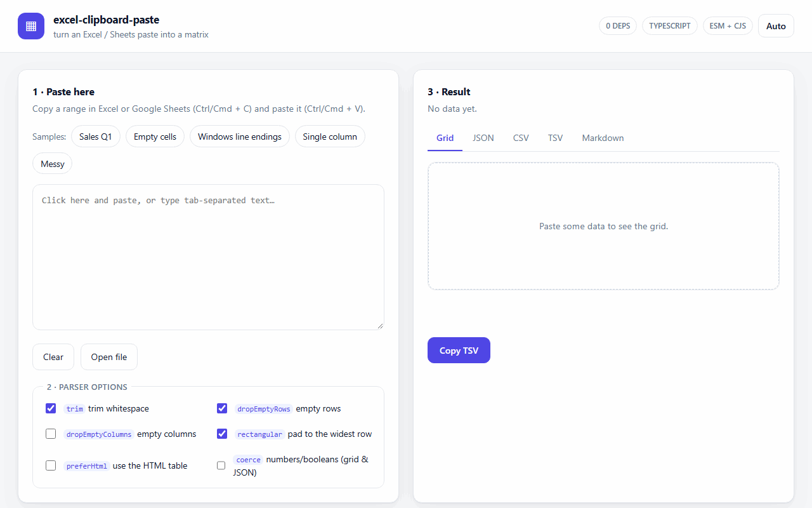Enable dropEmptyColumns checkbox
Image resolution: width=812 pixels, height=508 pixels.
[x=51, y=434]
